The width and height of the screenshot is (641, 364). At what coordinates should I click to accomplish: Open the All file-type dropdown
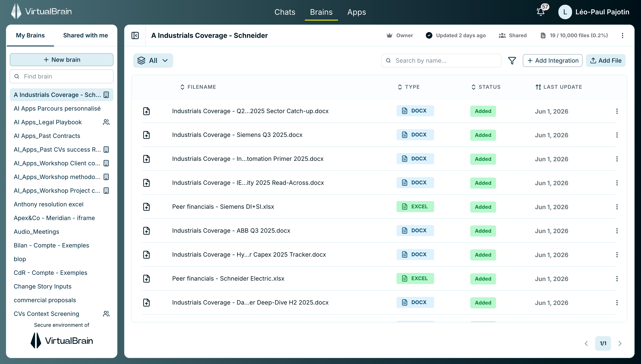[x=153, y=61]
